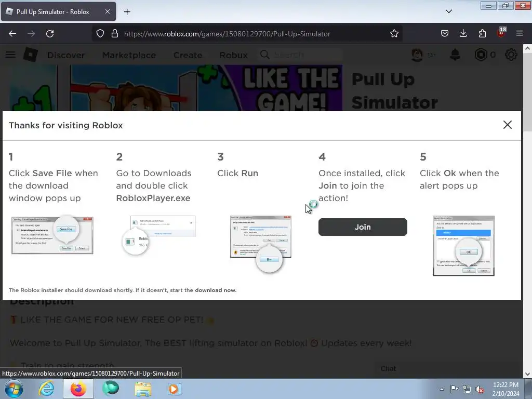
Task: Click the muted volume tray icon
Action: (x=480, y=389)
